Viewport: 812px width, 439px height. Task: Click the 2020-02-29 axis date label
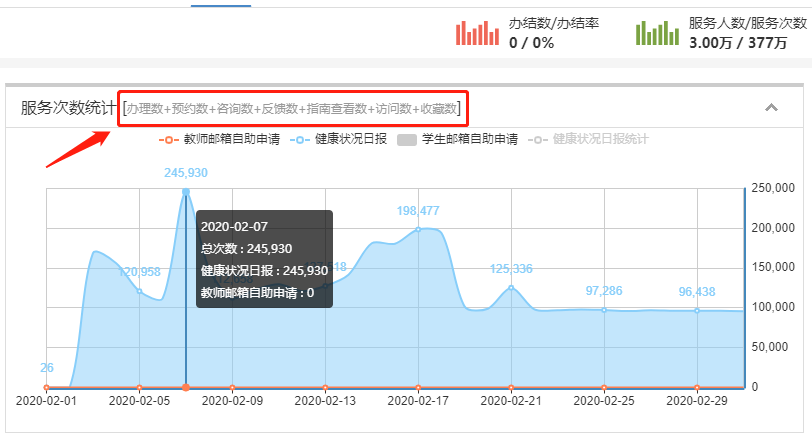click(697, 401)
